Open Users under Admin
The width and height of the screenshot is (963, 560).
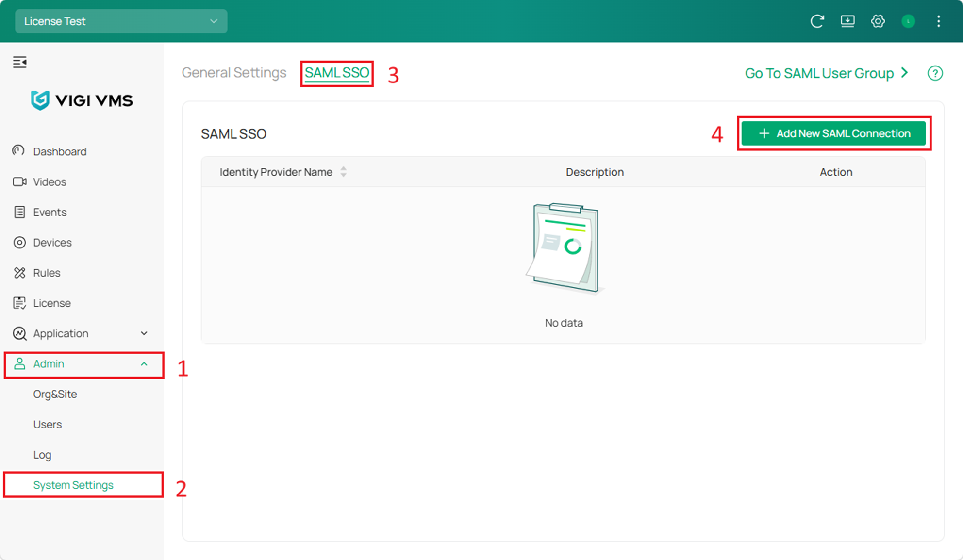pyautogui.click(x=48, y=424)
